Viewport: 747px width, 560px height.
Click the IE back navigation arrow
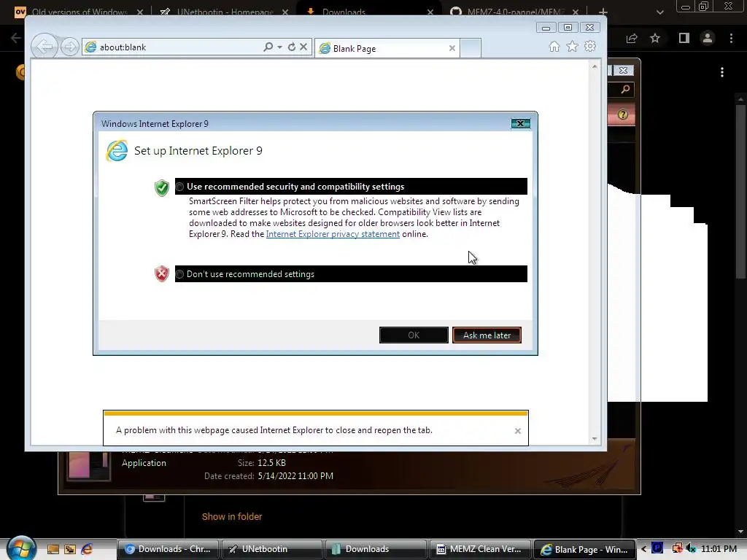[x=44, y=47]
